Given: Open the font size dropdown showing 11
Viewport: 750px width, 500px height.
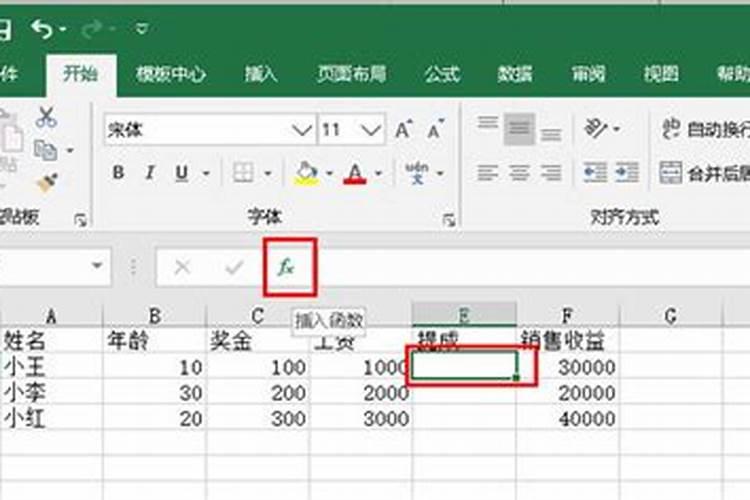Looking at the screenshot, I should [x=372, y=130].
